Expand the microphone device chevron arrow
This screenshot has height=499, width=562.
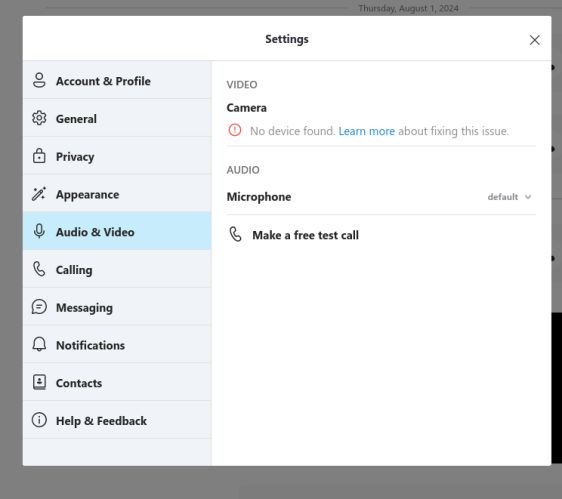click(x=528, y=197)
